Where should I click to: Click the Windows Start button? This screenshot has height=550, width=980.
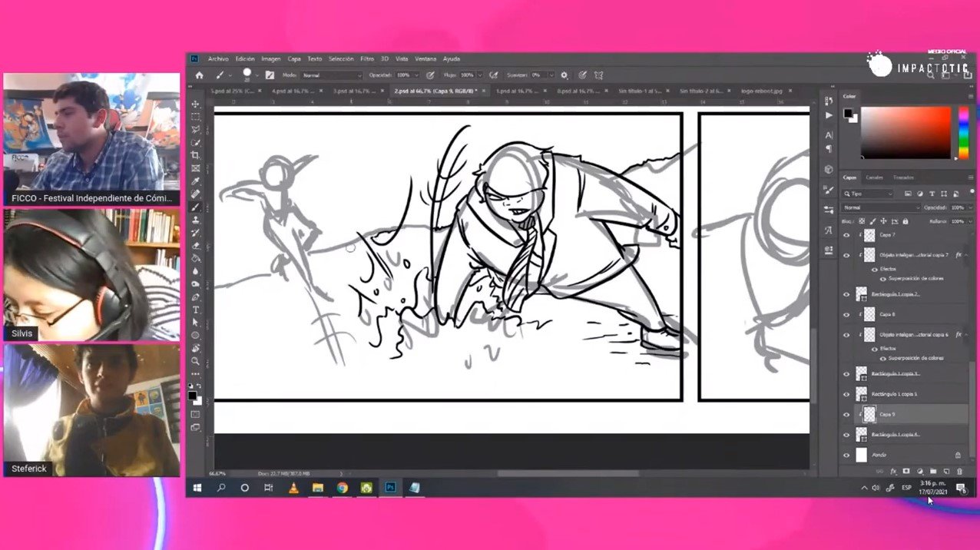(x=197, y=488)
